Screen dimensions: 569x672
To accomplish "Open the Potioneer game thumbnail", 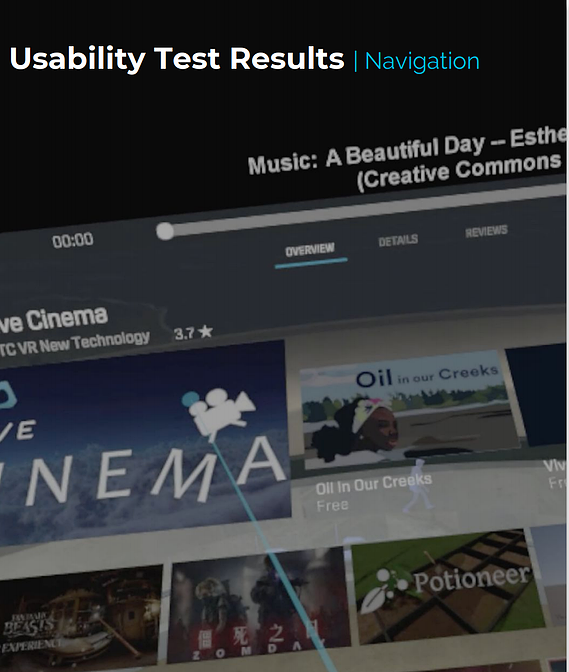I will click(446, 586).
